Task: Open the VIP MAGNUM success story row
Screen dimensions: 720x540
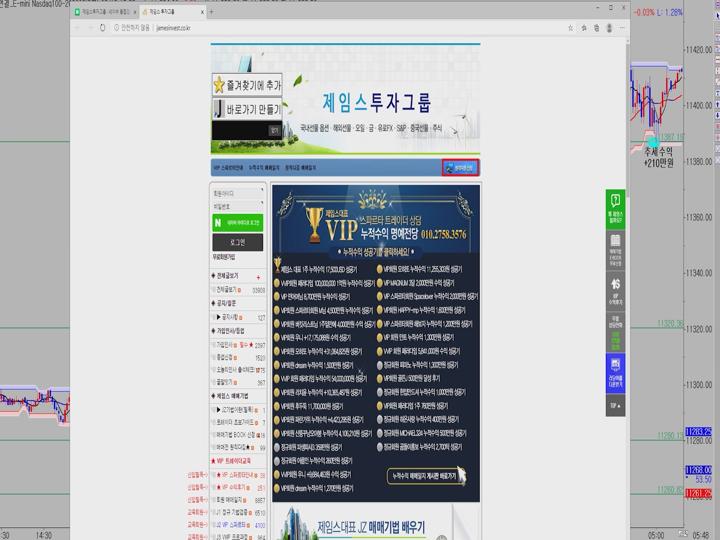Action: [x=416, y=283]
